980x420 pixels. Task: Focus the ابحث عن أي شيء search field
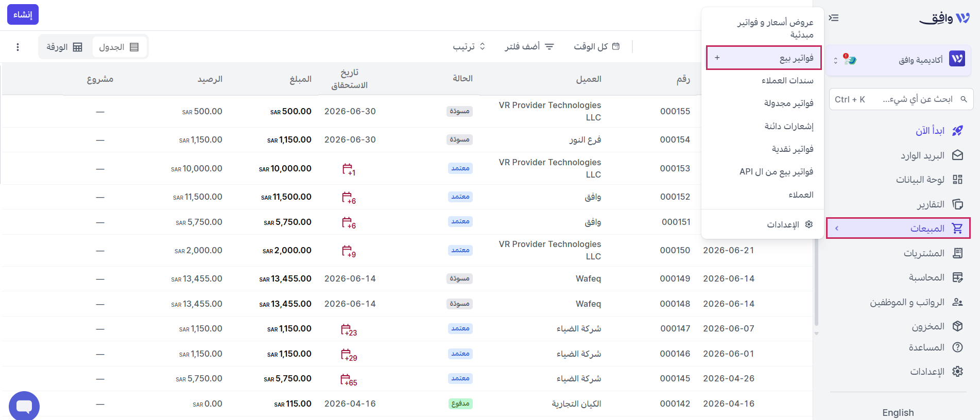click(x=901, y=99)
